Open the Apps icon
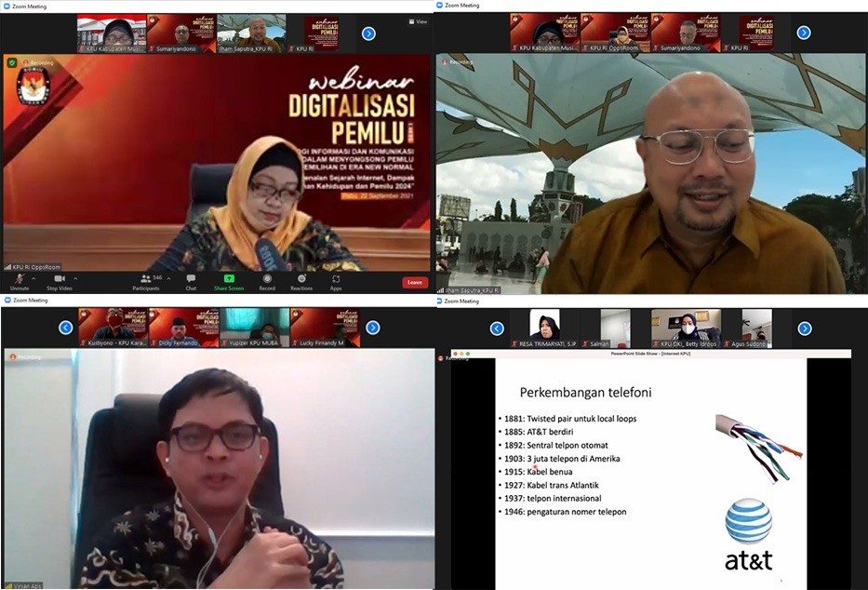The image size is (868, 590). pos(336,279)
